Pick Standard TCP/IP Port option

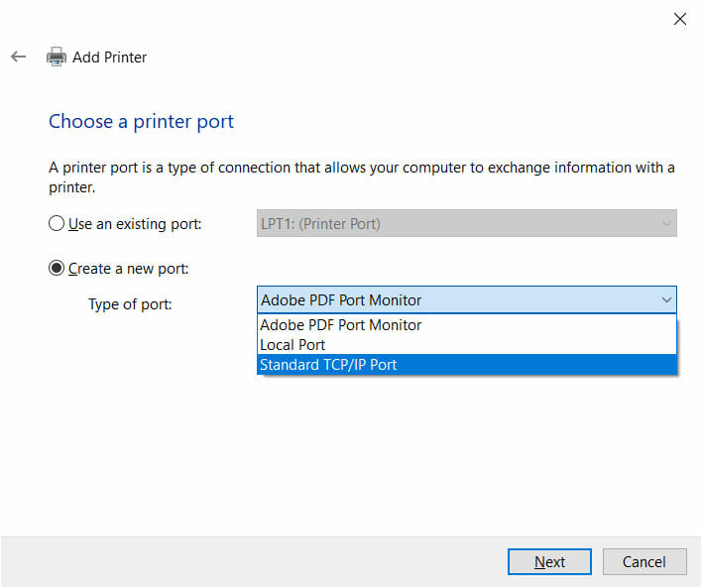tap(466, 365)
